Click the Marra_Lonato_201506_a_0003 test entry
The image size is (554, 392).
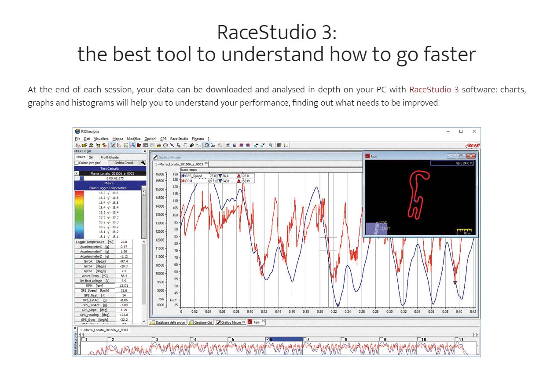click(x=112, y=173)
